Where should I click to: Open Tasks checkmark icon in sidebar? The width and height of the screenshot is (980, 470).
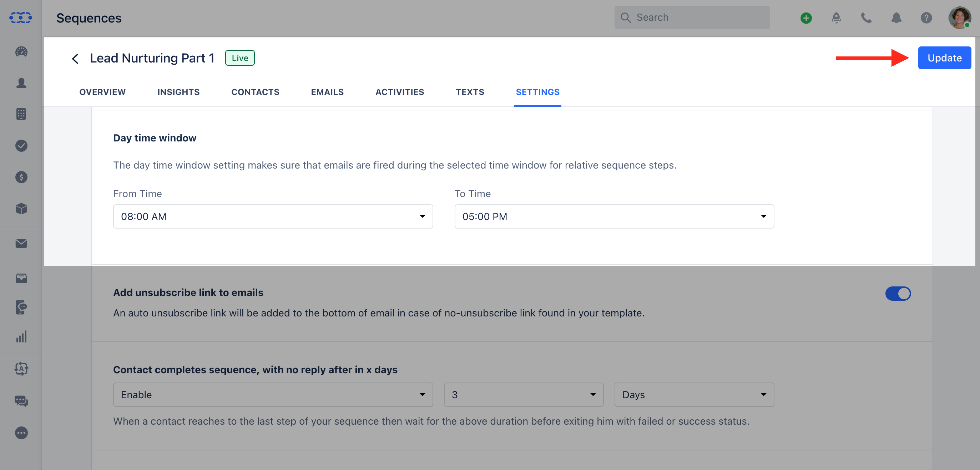21,146
